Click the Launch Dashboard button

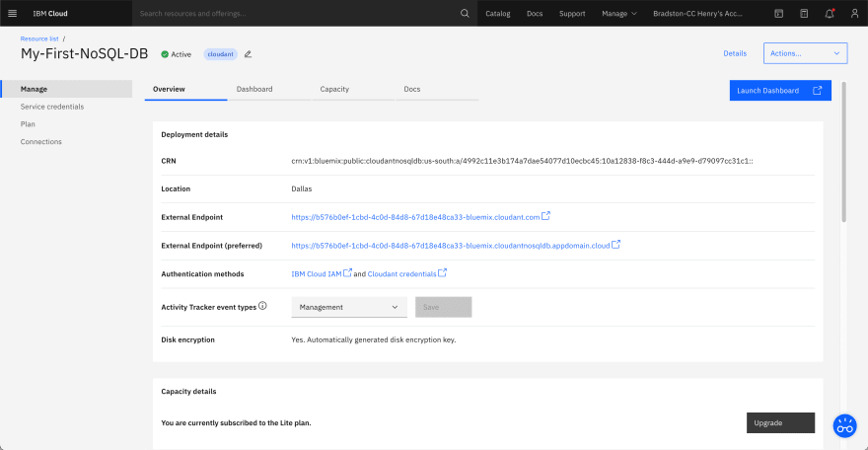[780, 90]
